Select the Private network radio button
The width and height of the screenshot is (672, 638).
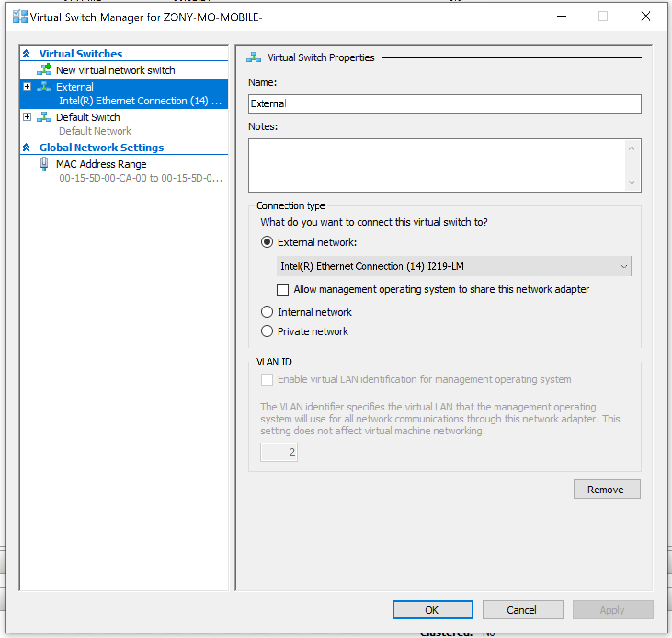point(267,331)
